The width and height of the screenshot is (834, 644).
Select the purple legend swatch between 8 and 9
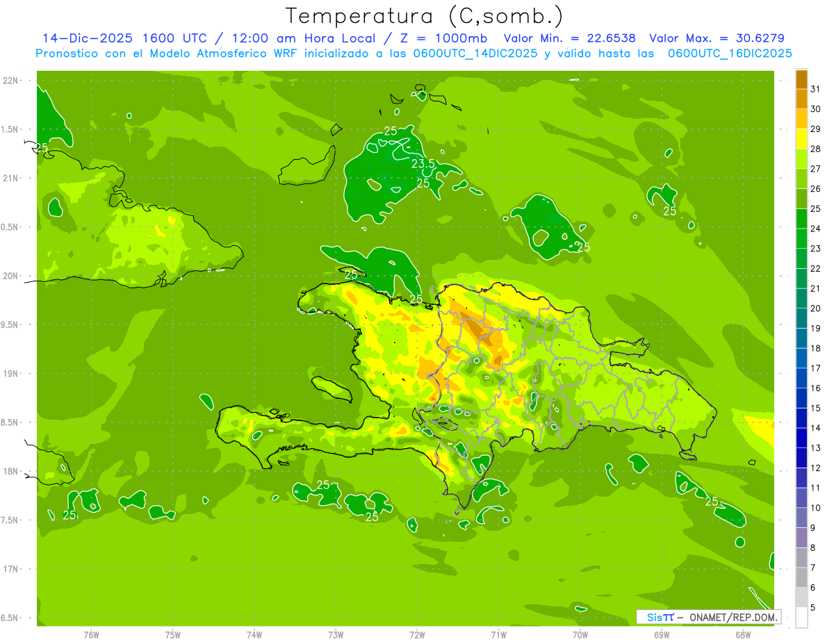pyautogui.click(x=801, y=538)
